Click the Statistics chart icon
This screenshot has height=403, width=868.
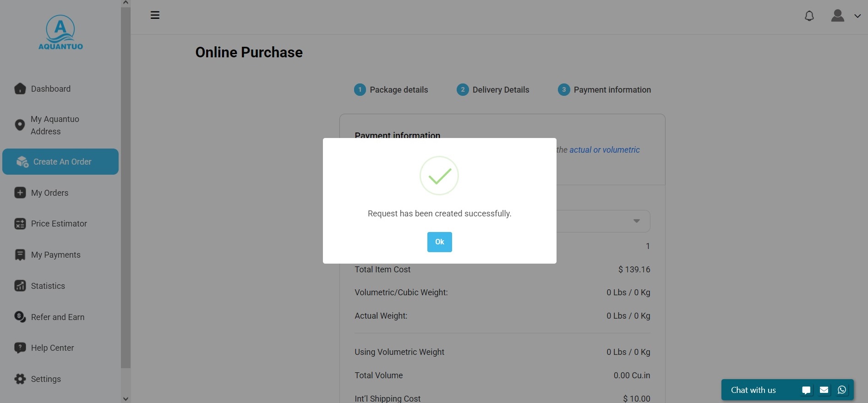click(20, 286)
